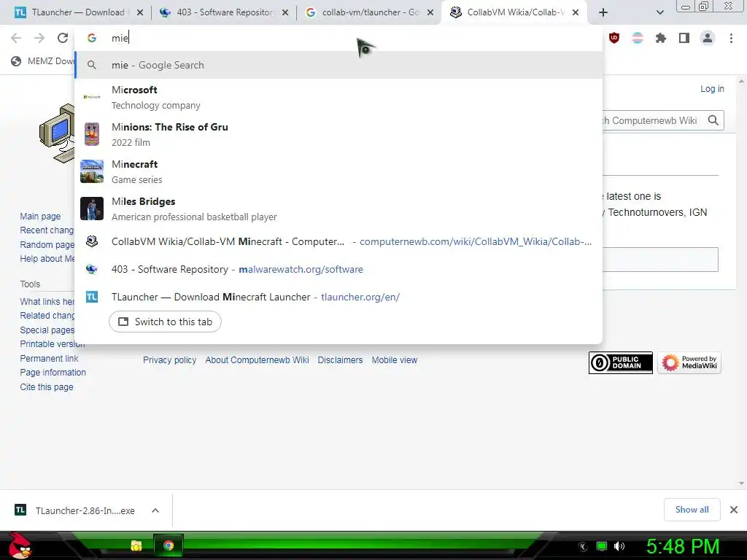Switch to Mobile view
Viewport: 747px width, 560px height.
395,360
